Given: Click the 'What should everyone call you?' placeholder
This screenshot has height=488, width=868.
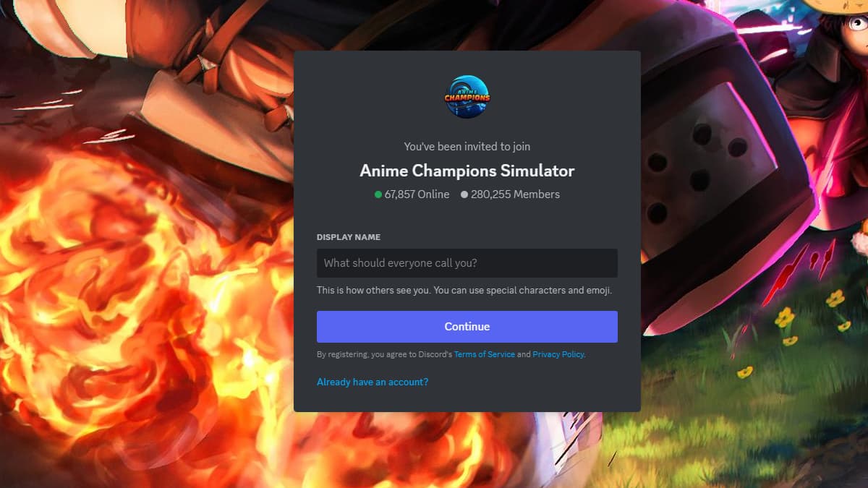Looking at the screenshot, I should [400, 263].
